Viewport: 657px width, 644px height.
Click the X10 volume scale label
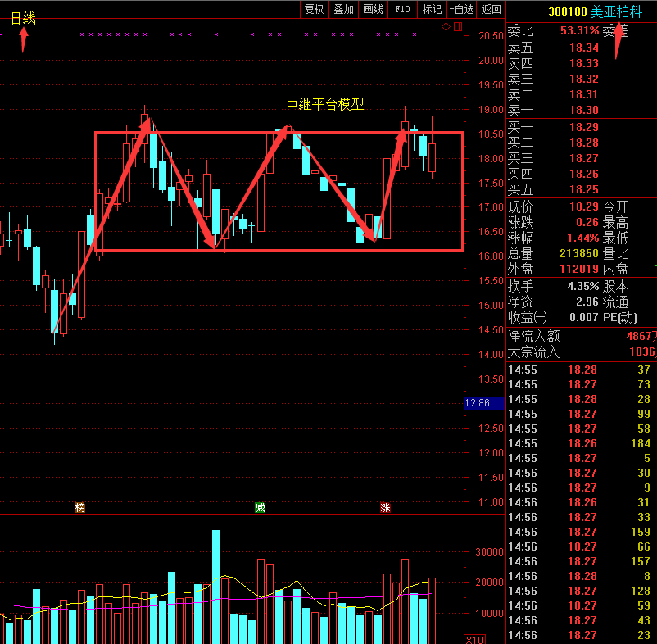click(x=475, y=639)
